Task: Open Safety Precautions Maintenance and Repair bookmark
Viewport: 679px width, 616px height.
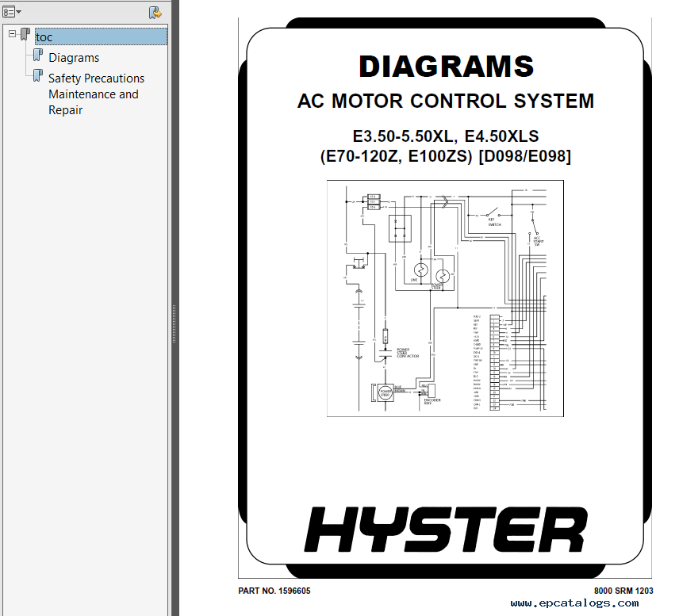Action: tap(96, 94)
